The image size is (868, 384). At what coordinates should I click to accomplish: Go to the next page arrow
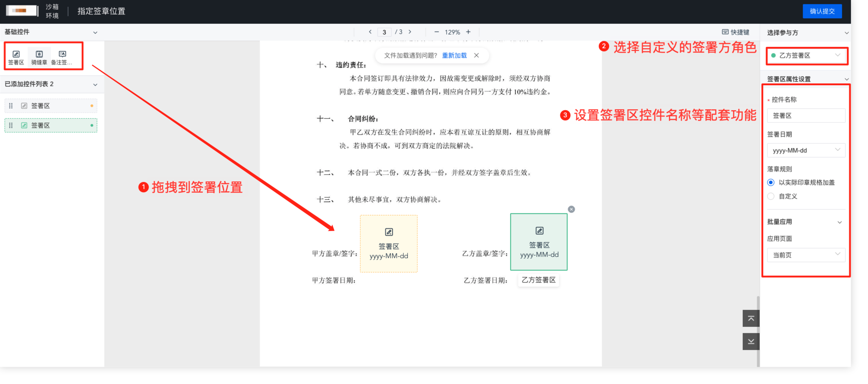pos(410,32)
